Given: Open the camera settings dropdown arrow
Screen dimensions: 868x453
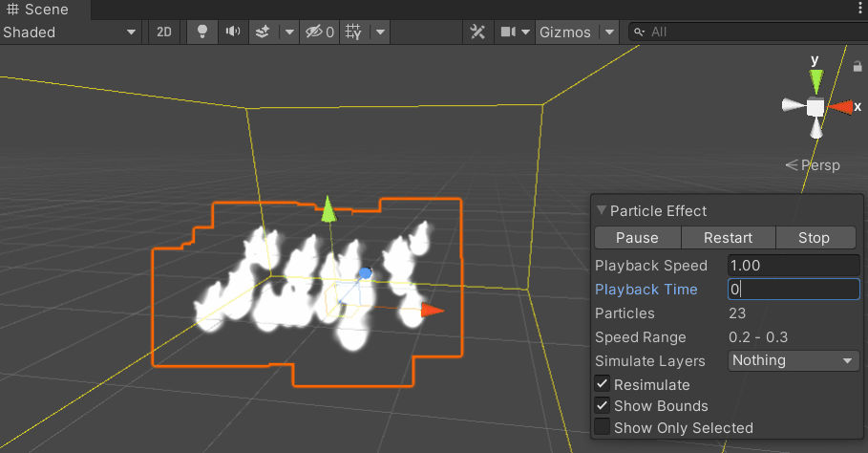Looking at the screenshot, I should (525, 32).
